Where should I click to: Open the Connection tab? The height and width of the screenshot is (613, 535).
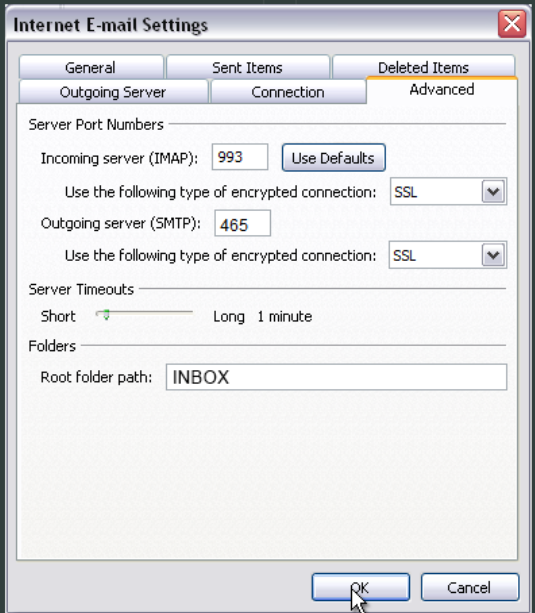coord(288,92)
